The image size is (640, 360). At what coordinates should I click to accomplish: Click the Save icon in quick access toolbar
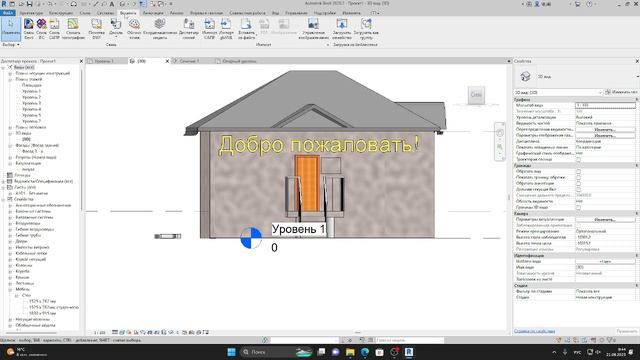tap(29, 4)
